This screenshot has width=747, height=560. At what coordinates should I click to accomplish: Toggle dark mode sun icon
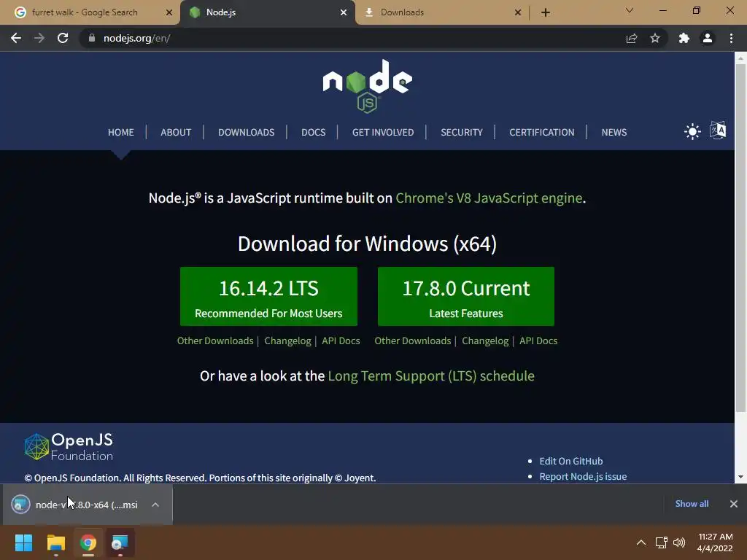(692, 131)
